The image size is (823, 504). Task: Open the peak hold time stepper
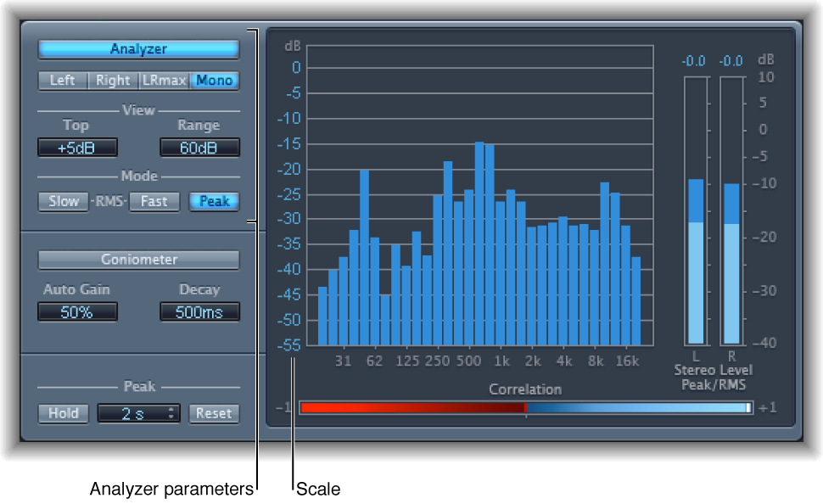[138, 413]
